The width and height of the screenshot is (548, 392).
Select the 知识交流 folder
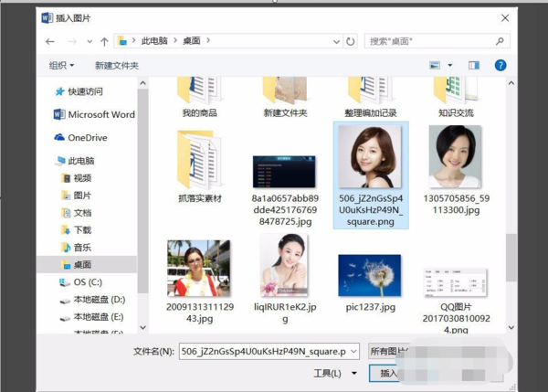456,98
